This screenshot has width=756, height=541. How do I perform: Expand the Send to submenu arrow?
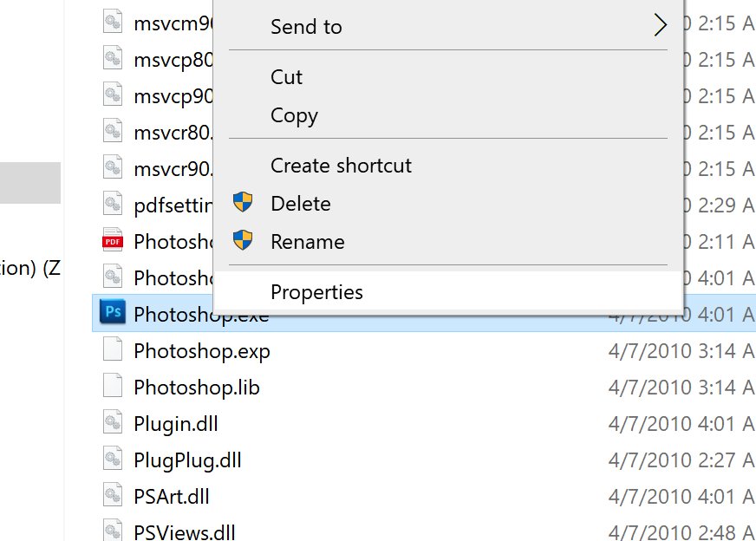660,26
